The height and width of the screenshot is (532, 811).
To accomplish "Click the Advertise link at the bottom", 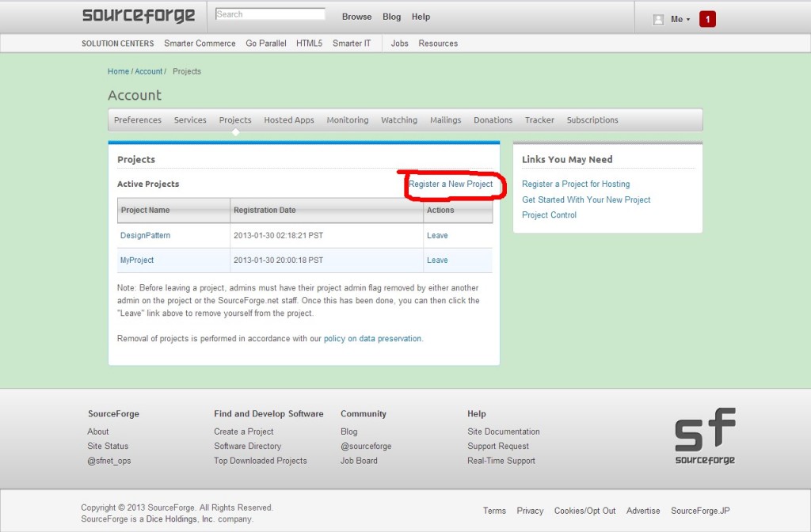I will [643, 511].
